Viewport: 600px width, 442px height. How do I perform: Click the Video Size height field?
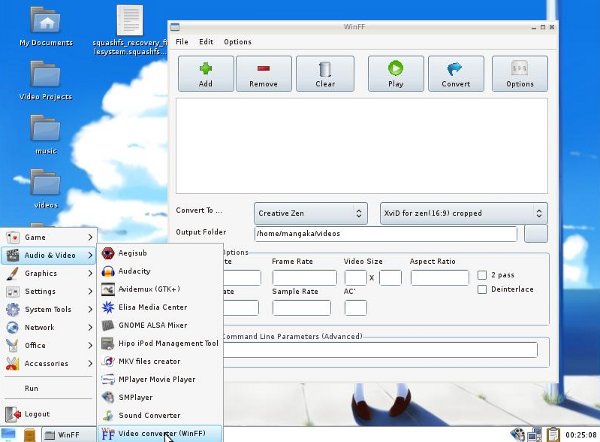coord(390,278)
